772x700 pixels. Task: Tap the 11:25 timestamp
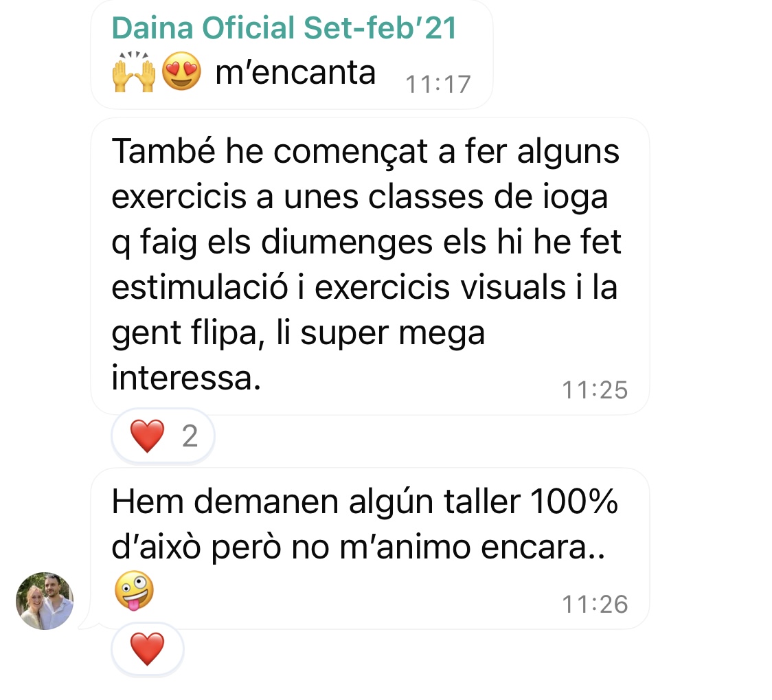tap(595, 390)
